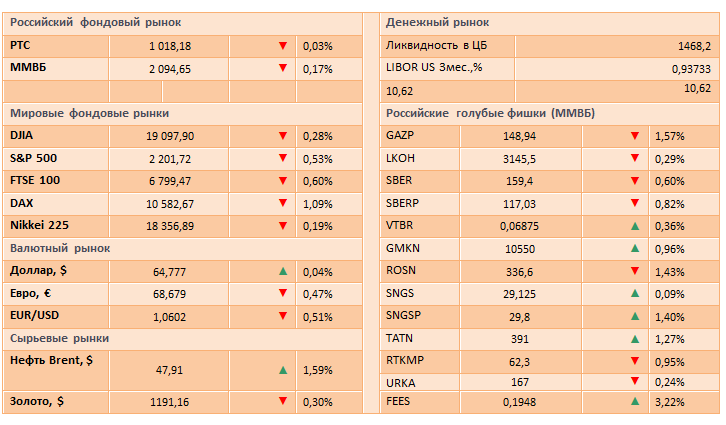The image size is (726, 425).
Task: Click the red down arrow beside ROSN
Action: pos(635,270)
